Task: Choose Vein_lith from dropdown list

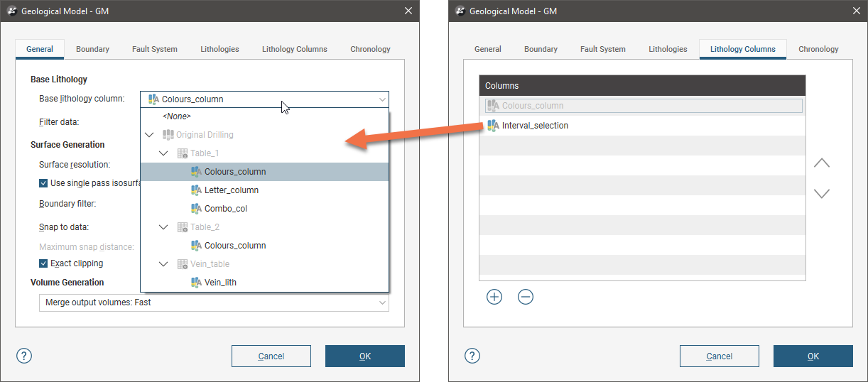Action: [220, 282]
